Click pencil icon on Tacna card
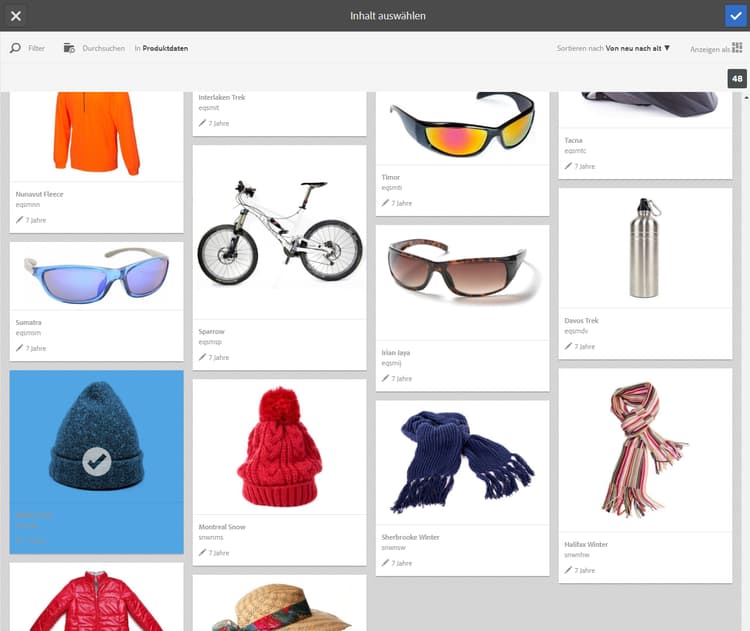This screenshot has width=750, height=631. click(x=568, y=166)
